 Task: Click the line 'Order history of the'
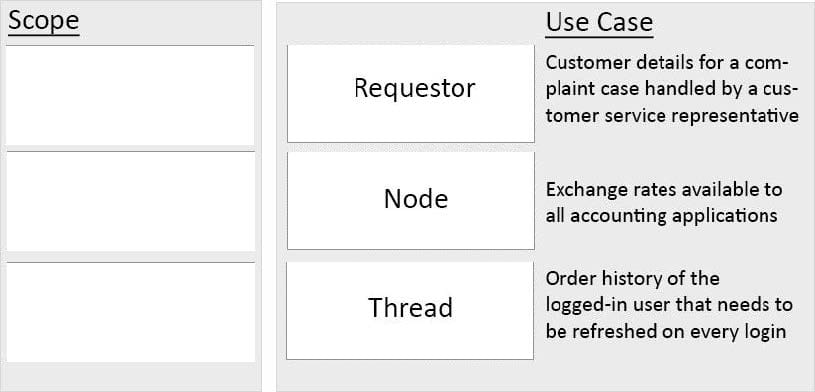tap(633, 279)
